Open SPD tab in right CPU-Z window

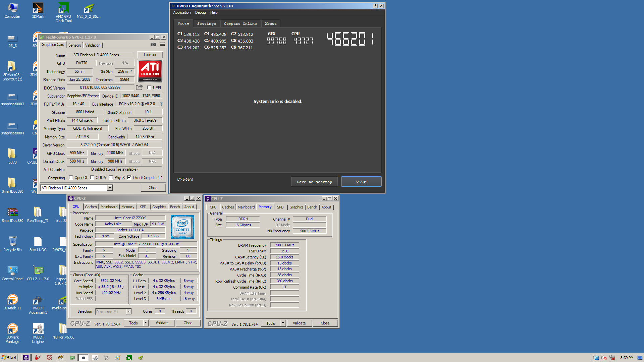click(x=280, y=207)
